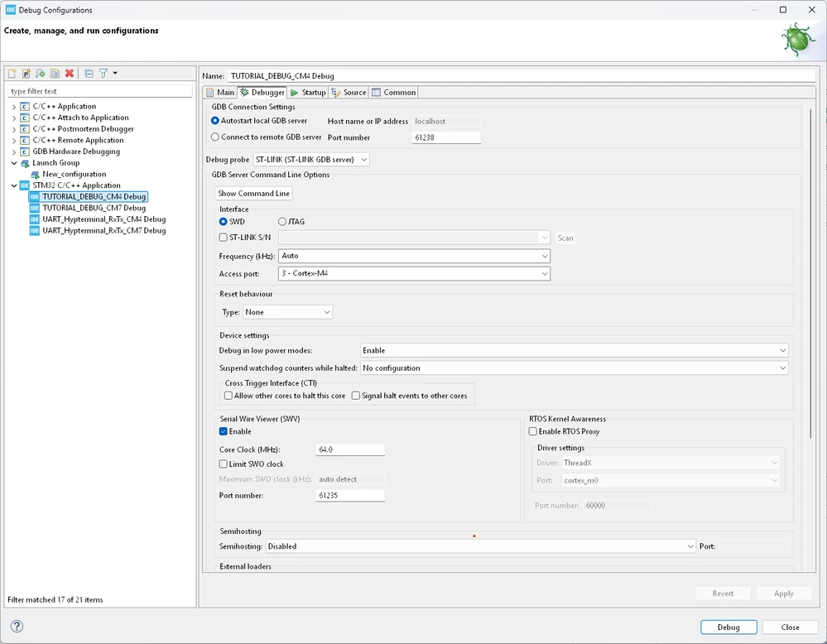Select TUTORIAL_DEBUG_CM7 Debug configuration
Screen dimensions: 827x644
coord(94,208)
